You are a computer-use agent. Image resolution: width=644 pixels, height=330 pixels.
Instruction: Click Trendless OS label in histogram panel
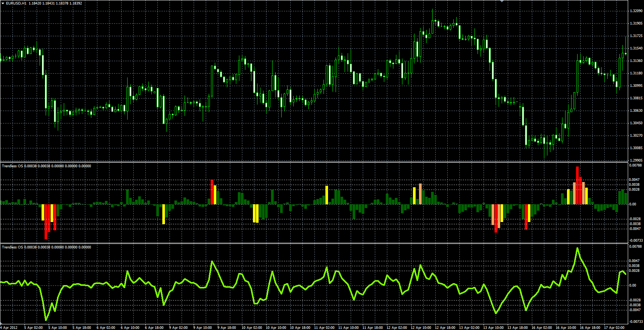point(12,166)
